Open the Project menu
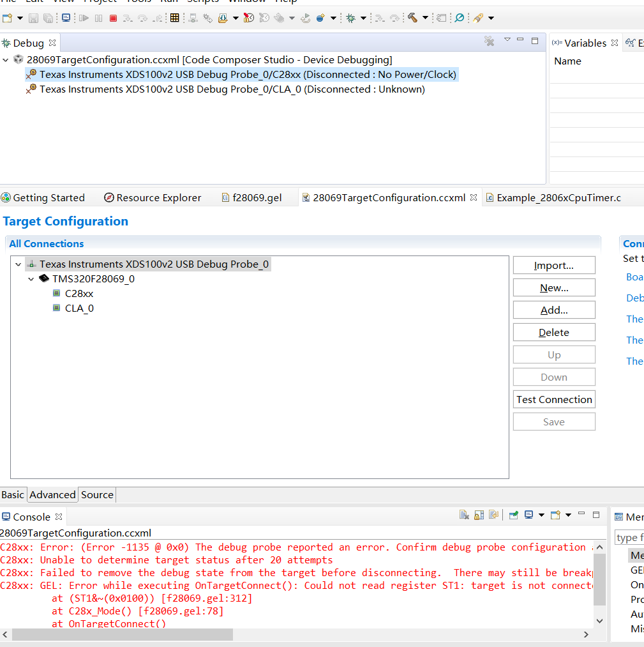Viewport: 644px width, 647px height. (101, 2)
